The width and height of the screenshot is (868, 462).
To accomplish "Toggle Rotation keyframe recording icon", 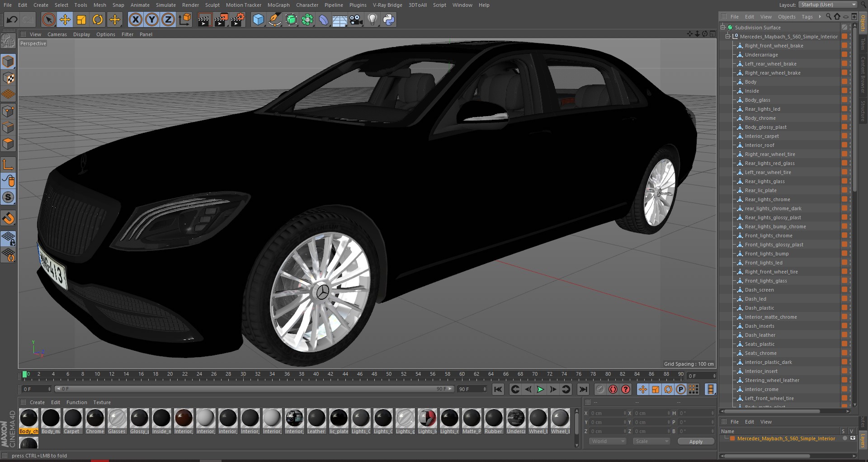I will 668,389.
